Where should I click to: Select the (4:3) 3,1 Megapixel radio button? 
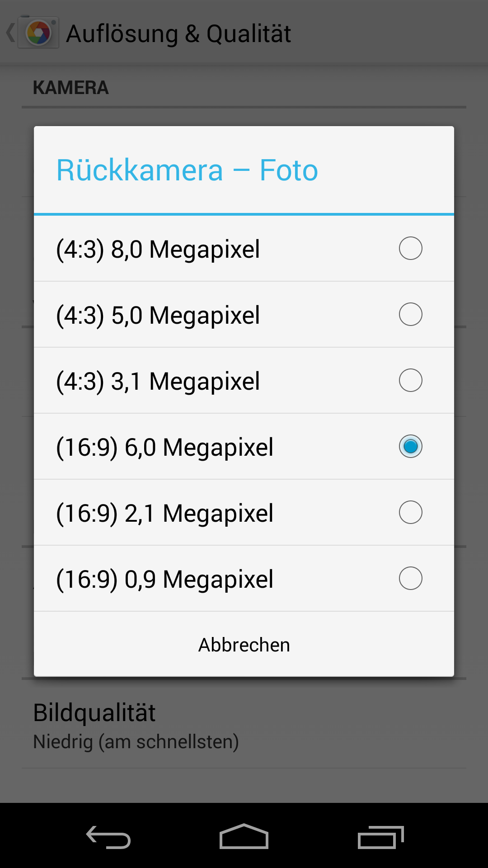pyautogui.click(x=410, y=380)
